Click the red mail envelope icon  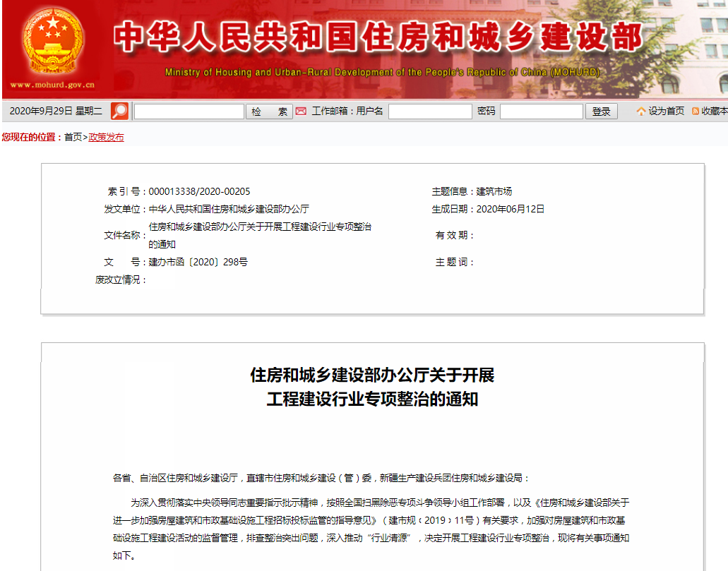301,112
